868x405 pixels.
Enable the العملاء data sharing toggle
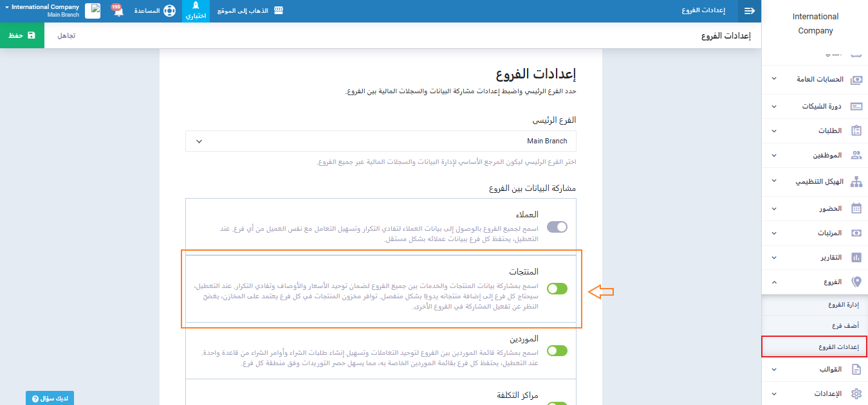point(557,227)
